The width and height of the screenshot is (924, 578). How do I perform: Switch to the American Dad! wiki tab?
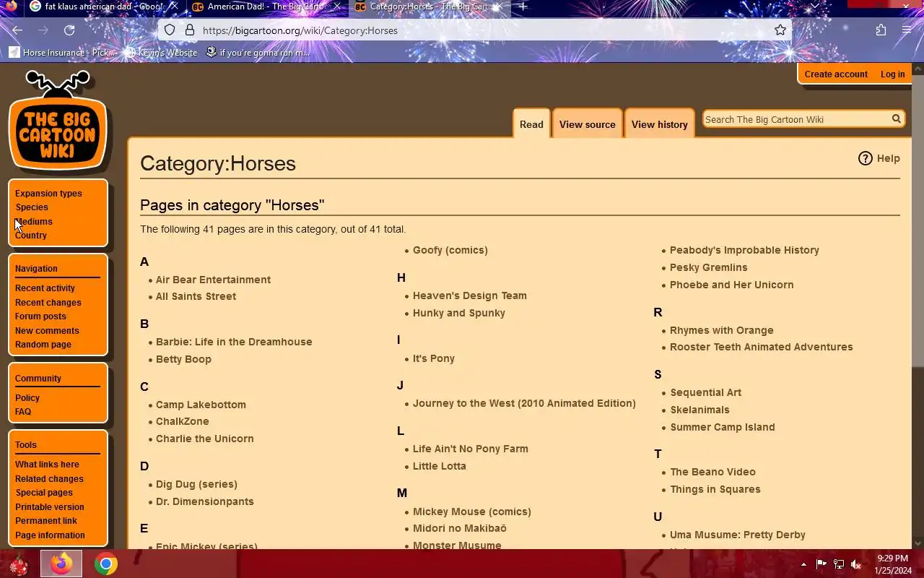point(265,7)
